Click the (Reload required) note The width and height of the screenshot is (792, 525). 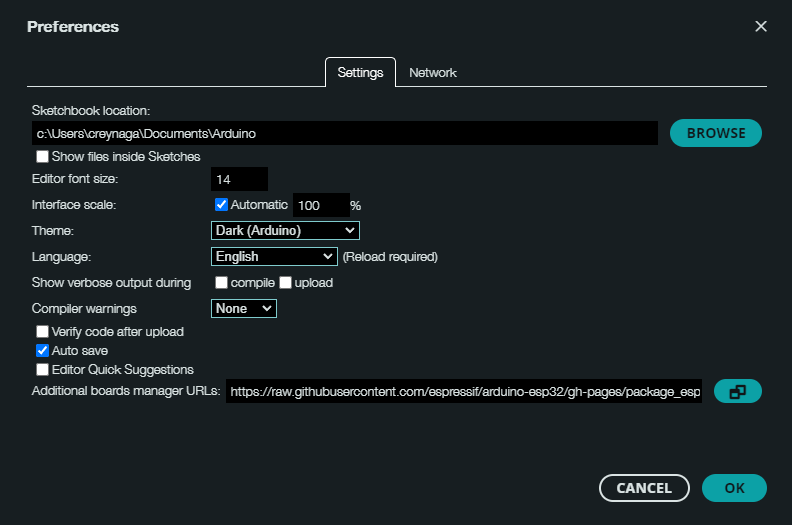tap(390, 257)
